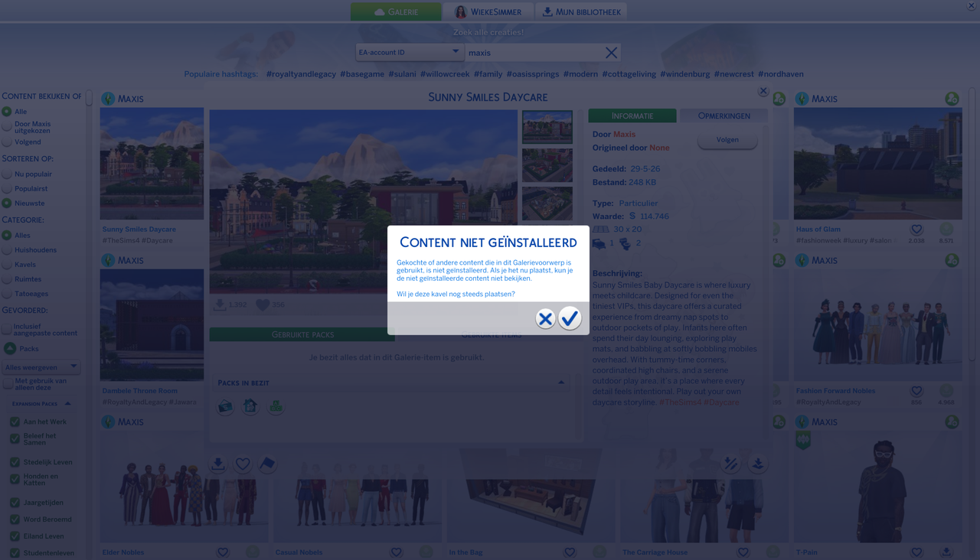Sort by Populairst
The height and width of the screenshot is (560, 980).
pyautogui.click(x=7, y=188)
